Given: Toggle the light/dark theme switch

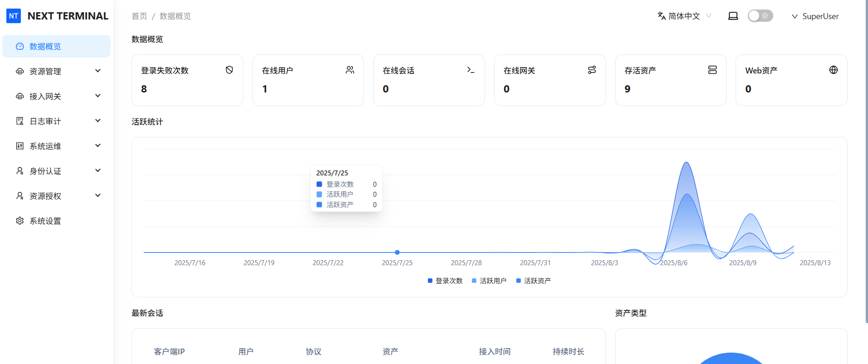Looking at the screenshot, I should pos(760,16).
